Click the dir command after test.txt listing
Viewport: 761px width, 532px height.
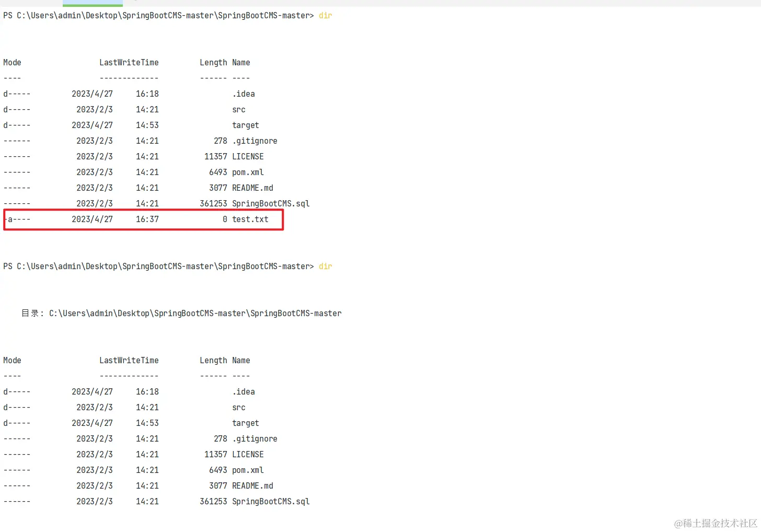click(x=326, y=267)
